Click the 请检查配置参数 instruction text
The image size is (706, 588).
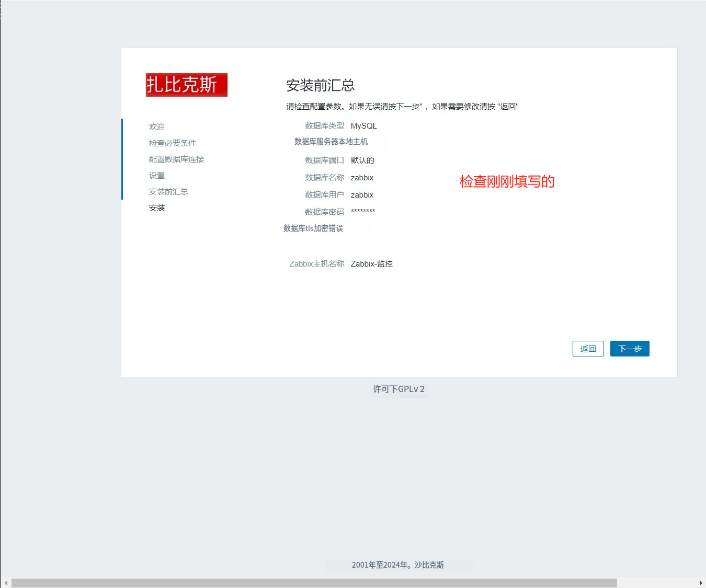[x=403, y=106]
